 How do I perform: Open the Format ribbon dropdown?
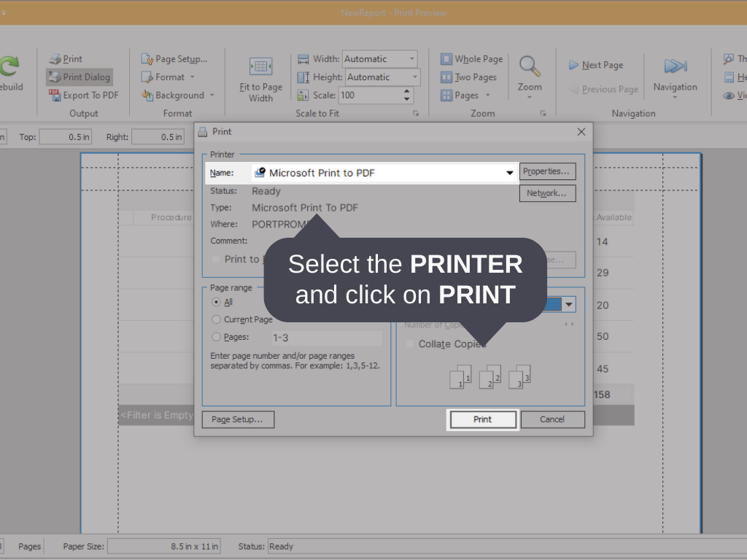pos(168,77)
